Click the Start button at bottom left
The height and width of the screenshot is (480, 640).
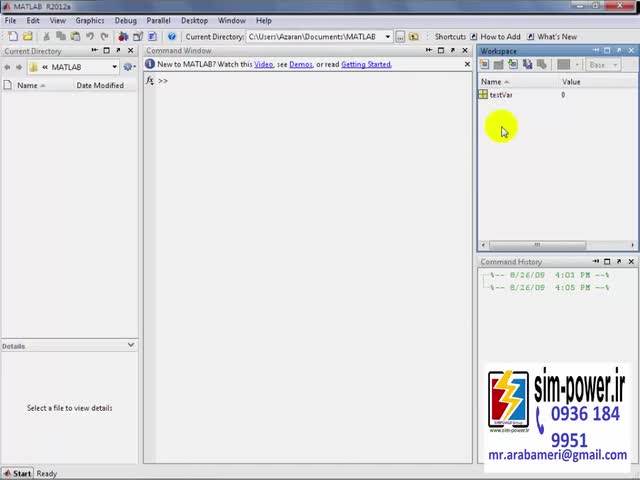point(17,473)
